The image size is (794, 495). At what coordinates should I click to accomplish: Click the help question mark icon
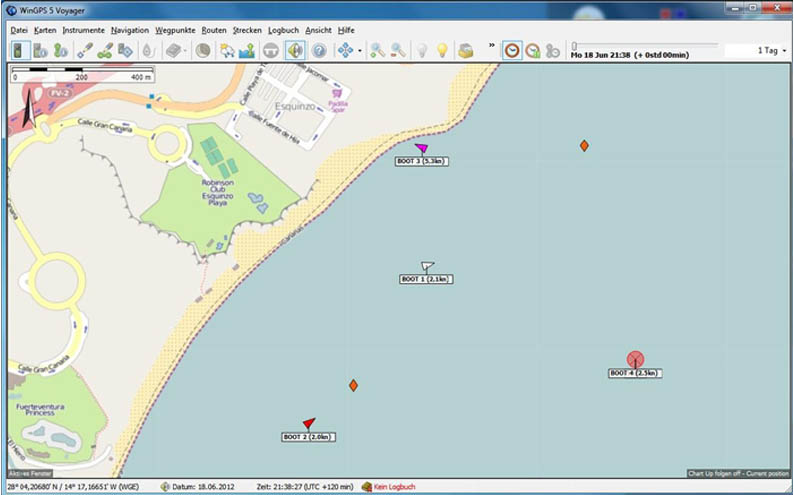[x=319, y=50]
